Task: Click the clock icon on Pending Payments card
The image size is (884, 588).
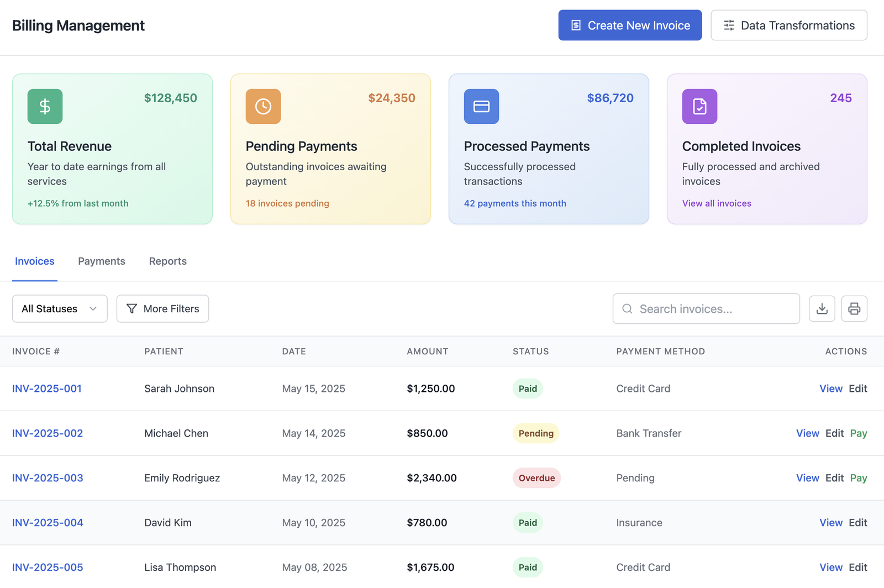Action: point(263,106)
